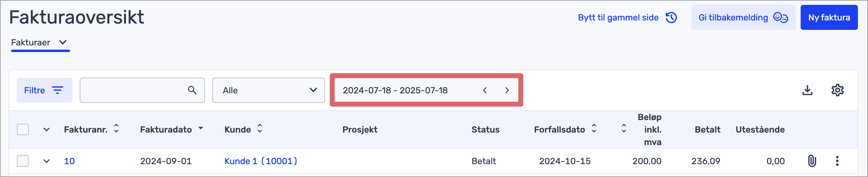The width and height of the screenshot is (868, 177).
Task: Click the date range 2024-07-18 - 2025-07-18 field
Action: [x=395, y=90]
